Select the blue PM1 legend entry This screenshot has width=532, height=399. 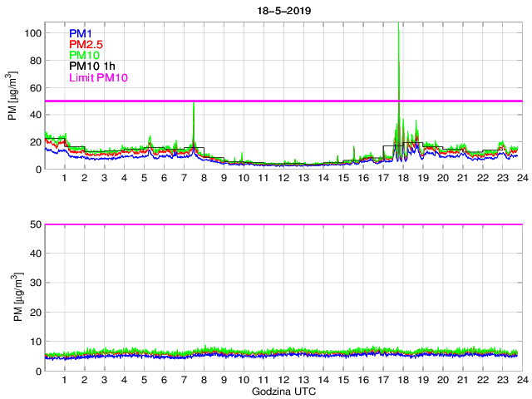pos(82,33)
